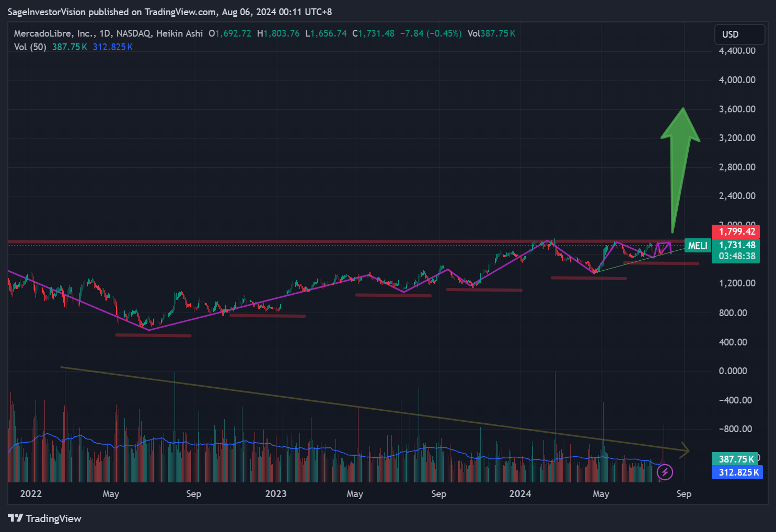The width and height of the screenshot is (776, 532).
Task: Click the Vol387.75 K legend value in top row
Action: [x=491, y=33]
